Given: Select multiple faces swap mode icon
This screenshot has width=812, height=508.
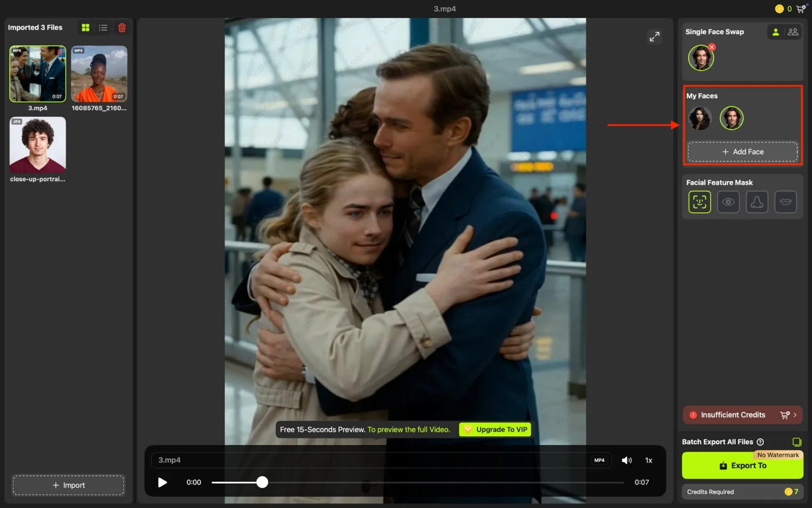Looking at the screenshot, I should (793, 32).
